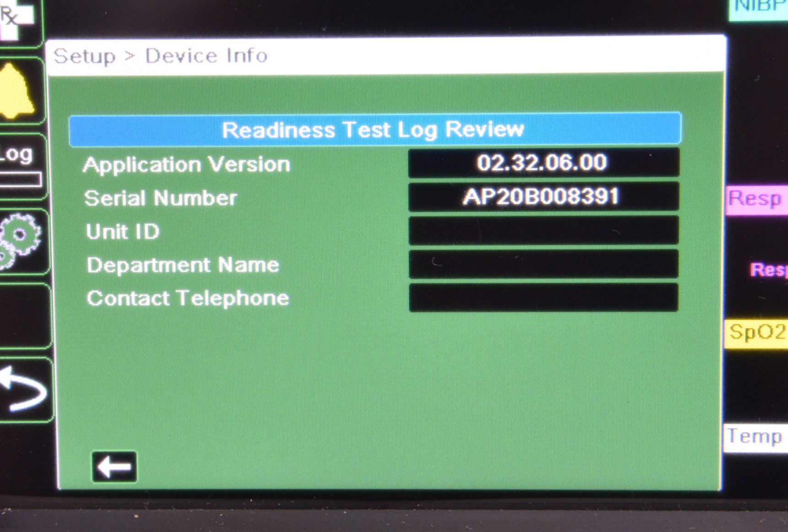Click the Contact Telephone label text

(188, 298)
